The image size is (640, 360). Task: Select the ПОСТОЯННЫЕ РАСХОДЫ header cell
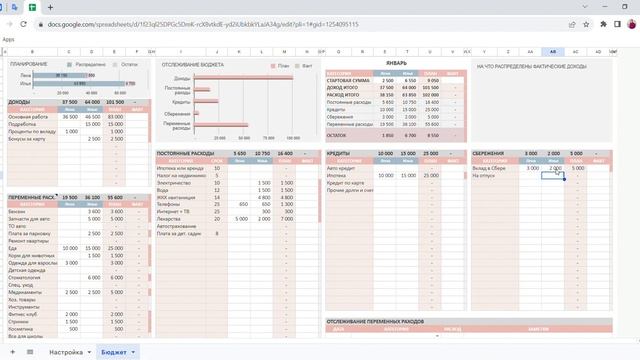coord(185,153)
